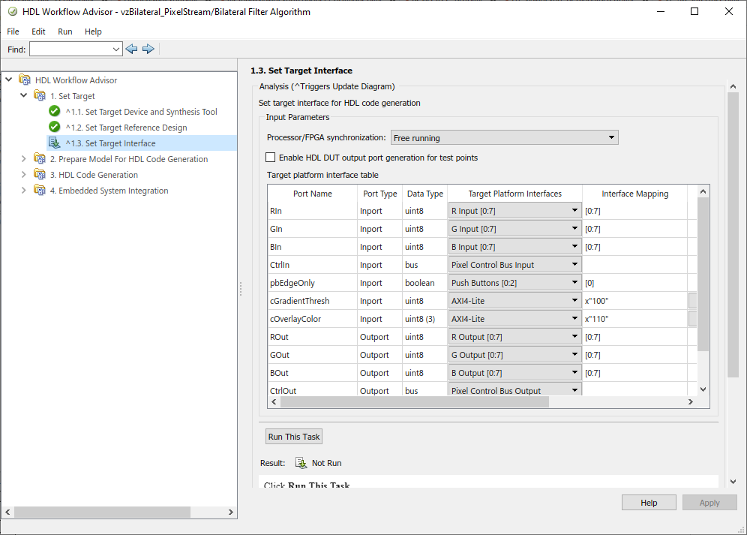The width and height of the screenshot is (747, 535).
Task: Click the find previous arrow icon
Action: click(131, 49)
